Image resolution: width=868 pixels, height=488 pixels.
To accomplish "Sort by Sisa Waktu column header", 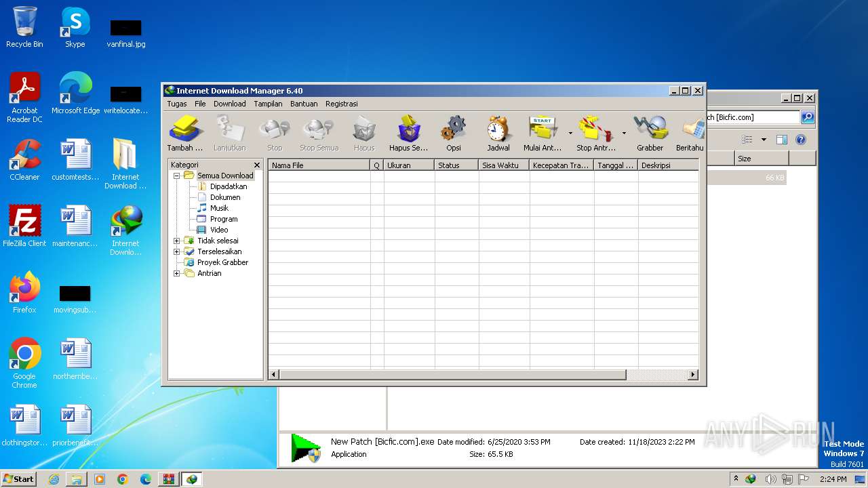I will click(x=504, y=165).
